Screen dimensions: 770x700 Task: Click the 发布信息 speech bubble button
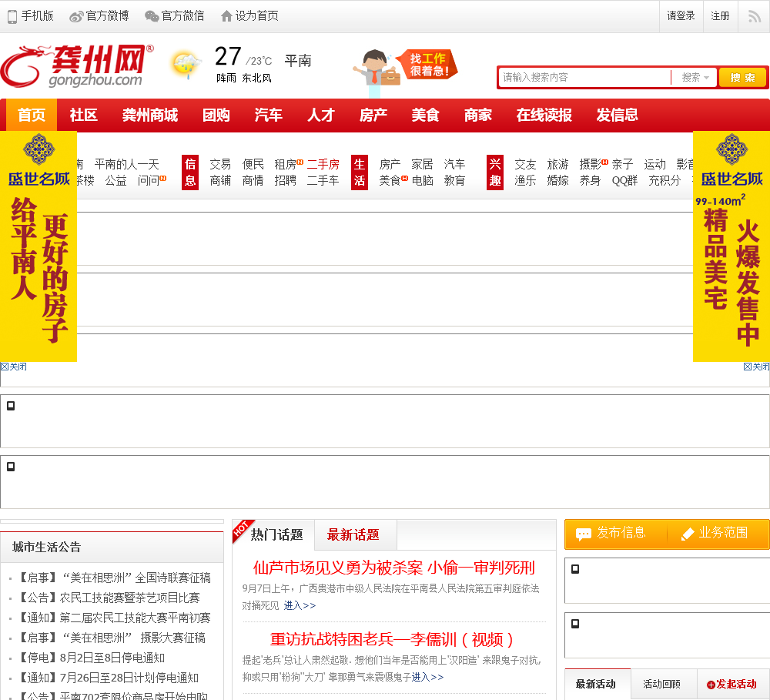611,534
